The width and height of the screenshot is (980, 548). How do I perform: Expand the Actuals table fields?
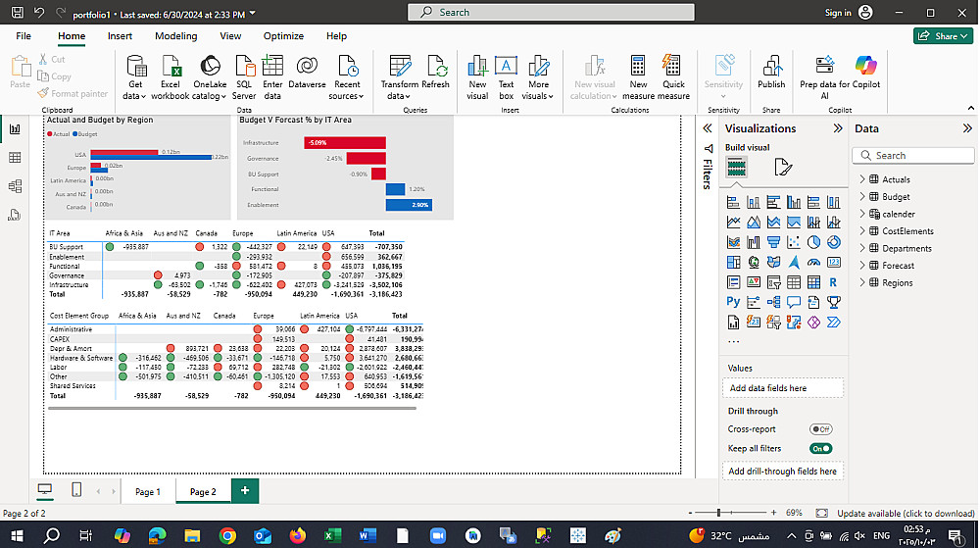point(862,179)
